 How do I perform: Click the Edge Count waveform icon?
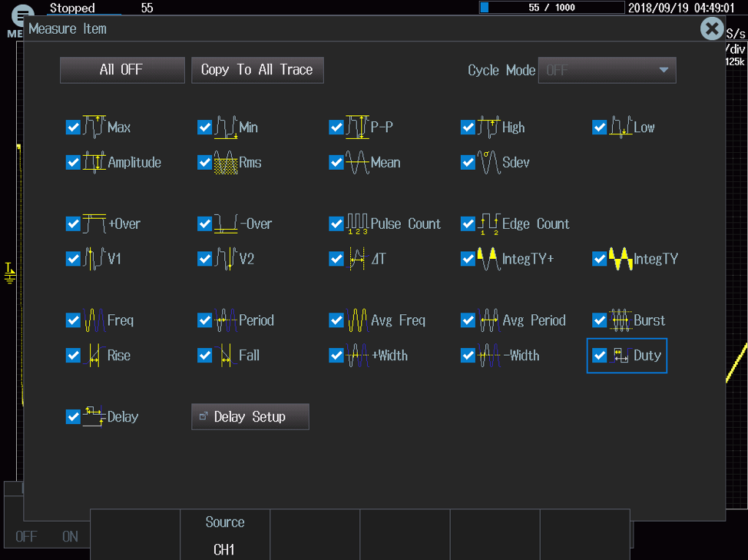tap(488, 224)
